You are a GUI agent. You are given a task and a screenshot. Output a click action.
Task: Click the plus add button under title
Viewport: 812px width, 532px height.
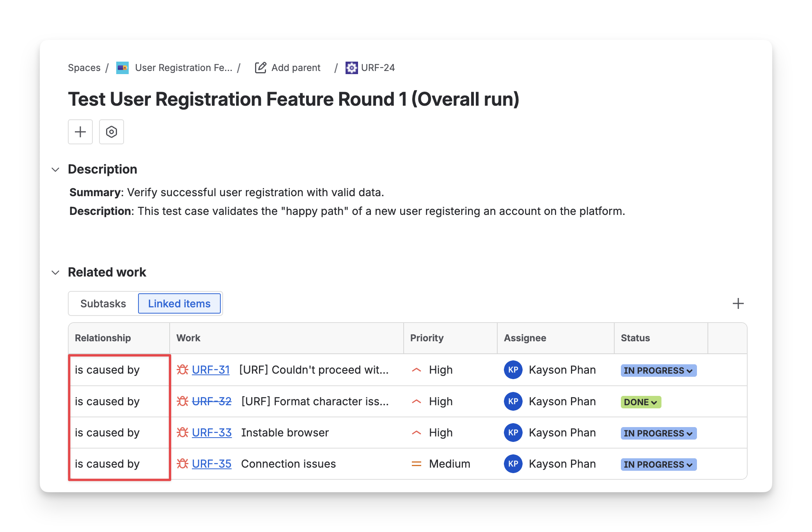pos(80,132)
